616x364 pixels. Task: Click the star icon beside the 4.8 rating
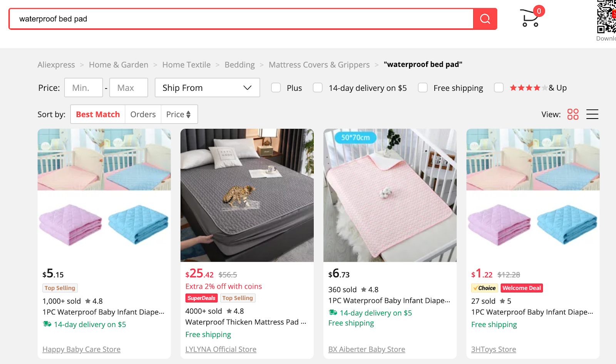pos(88,301)
